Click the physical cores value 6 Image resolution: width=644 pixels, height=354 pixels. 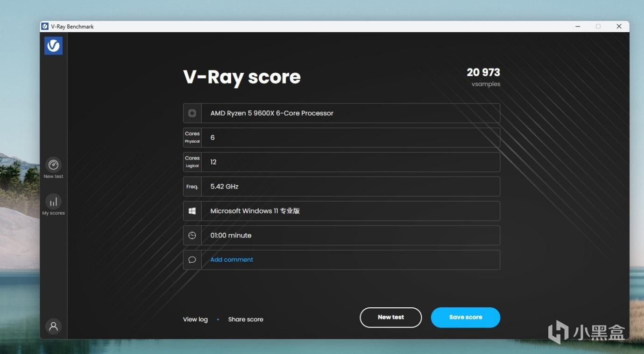coord(212,138)
